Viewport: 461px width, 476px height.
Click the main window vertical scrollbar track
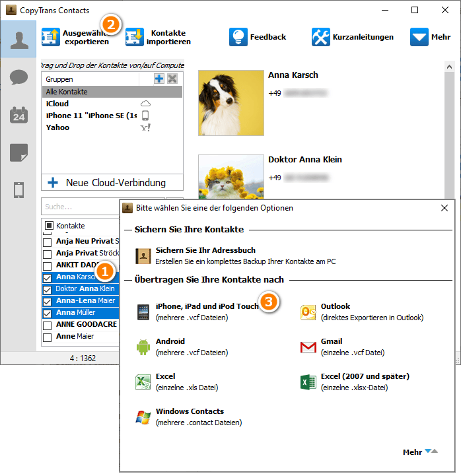(x=450, y=135)
